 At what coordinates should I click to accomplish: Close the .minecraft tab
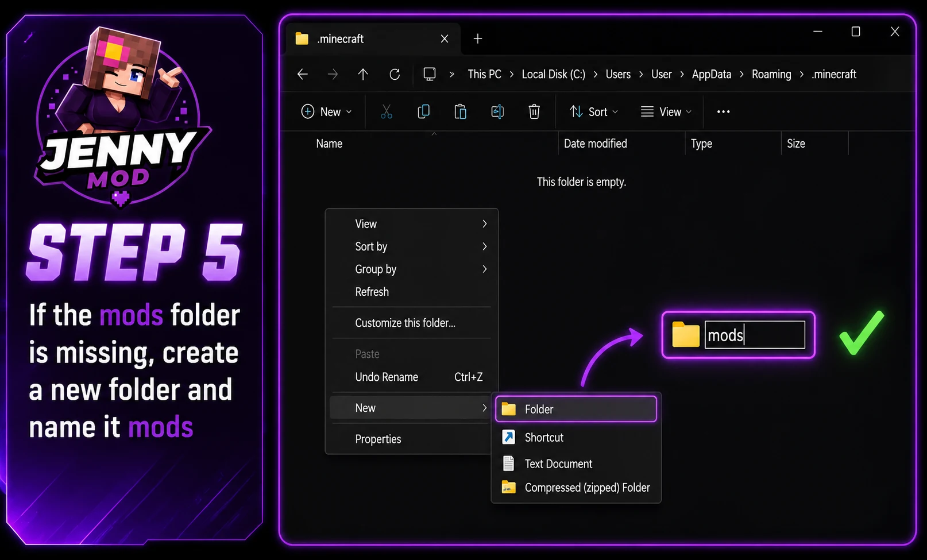click(x=445, y=38)
